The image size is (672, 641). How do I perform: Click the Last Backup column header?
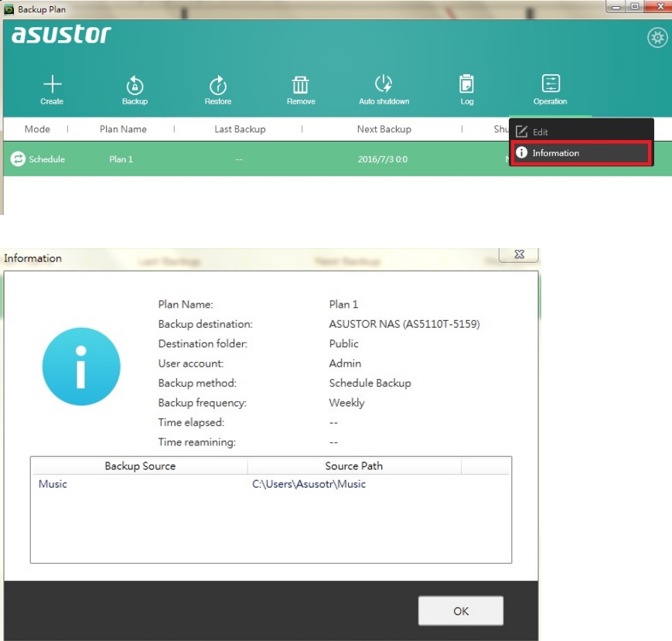(240, 129)
